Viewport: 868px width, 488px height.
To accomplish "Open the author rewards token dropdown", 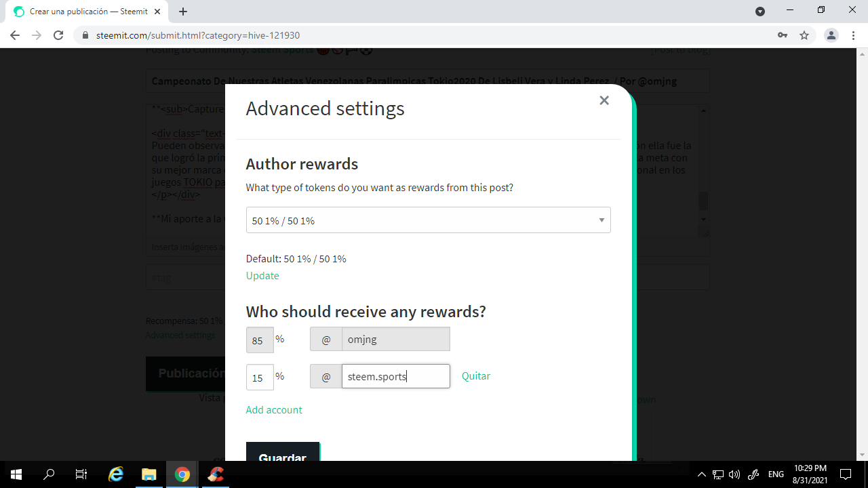I will tap(428, 220).
